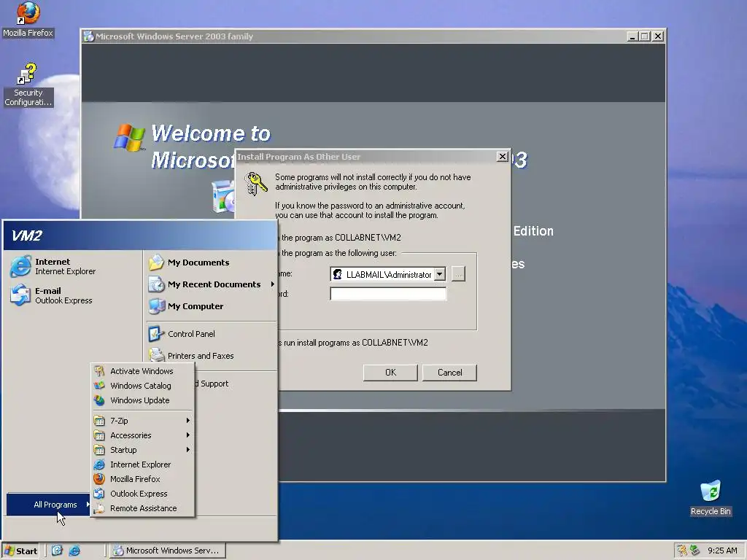Click the network tray icon near the clock
Image resolution: width=747 pixels, height=560 pixels.
695,551
